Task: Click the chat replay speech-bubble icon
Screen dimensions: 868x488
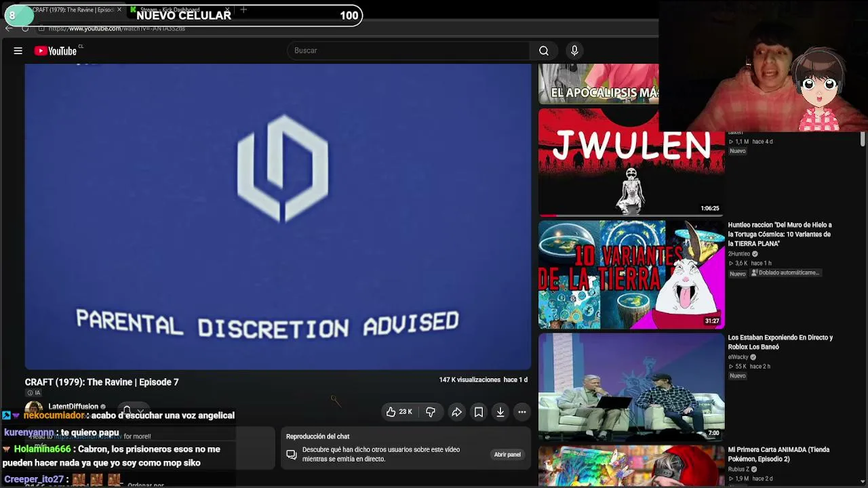Action: tap(291, 455)
